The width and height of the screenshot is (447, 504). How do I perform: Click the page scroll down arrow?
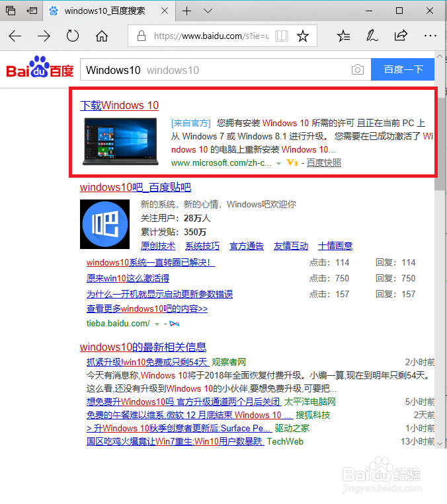click(440, 444)
